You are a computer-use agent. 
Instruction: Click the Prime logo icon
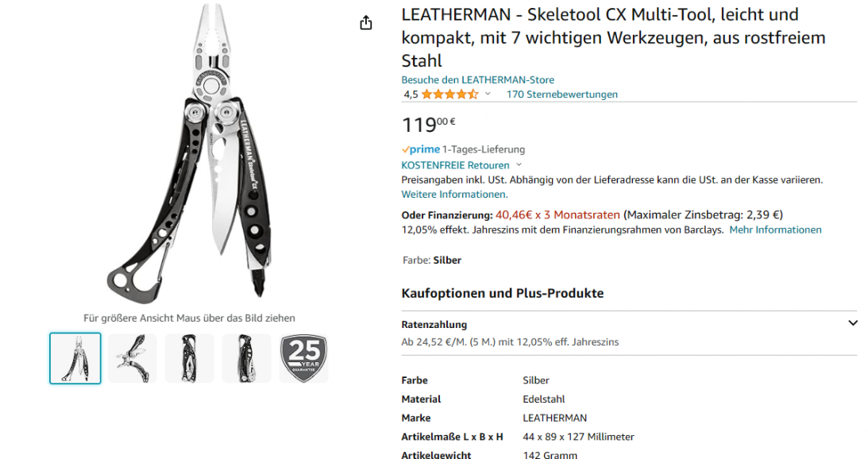tap(420, 149)
